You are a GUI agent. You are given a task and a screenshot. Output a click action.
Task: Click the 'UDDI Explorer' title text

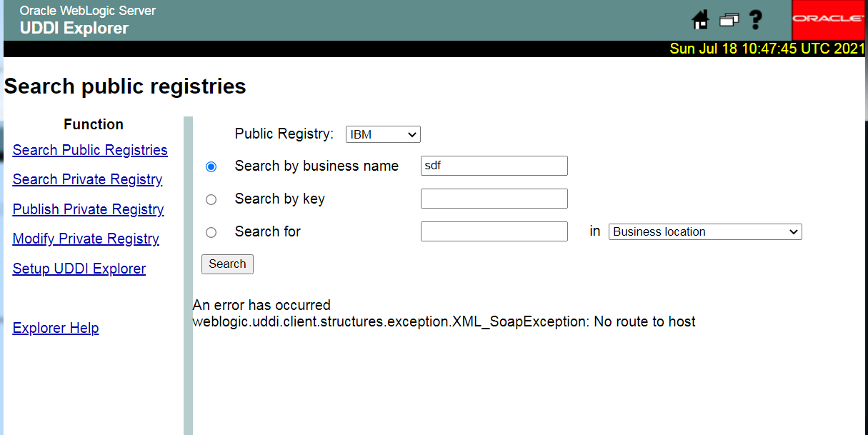tap(74, 29)
